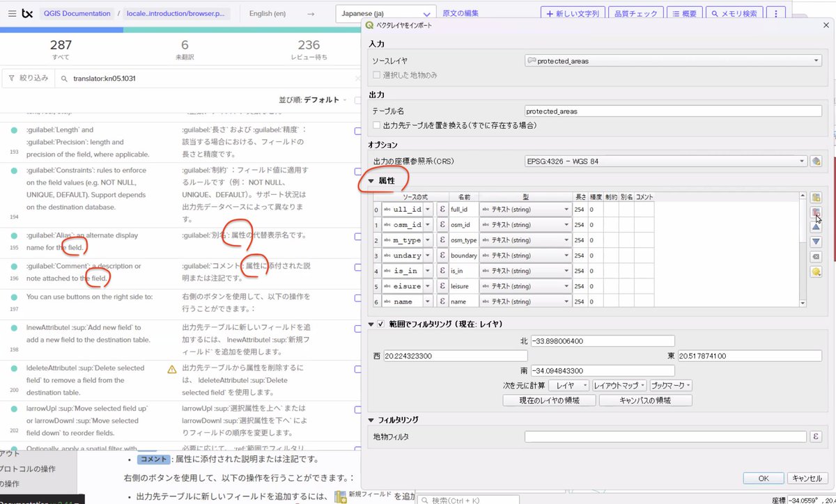Open expression builder for feature filter
This screenshot has height=504, width=836.
pyautogui.click(x=816, y=436)
